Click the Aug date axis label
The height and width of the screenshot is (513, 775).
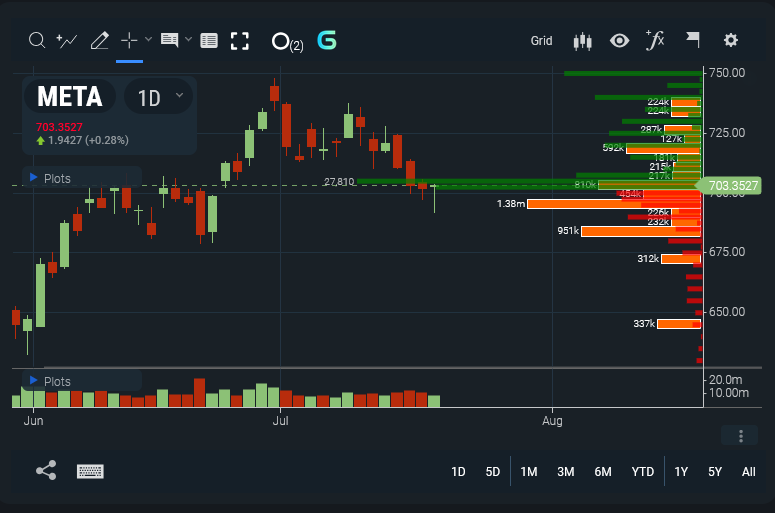tap(552, 421)
